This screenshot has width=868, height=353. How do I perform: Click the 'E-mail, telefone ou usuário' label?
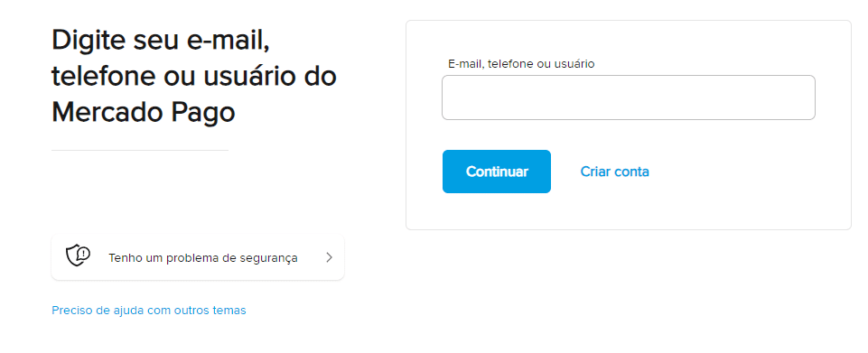pos(521,64)
